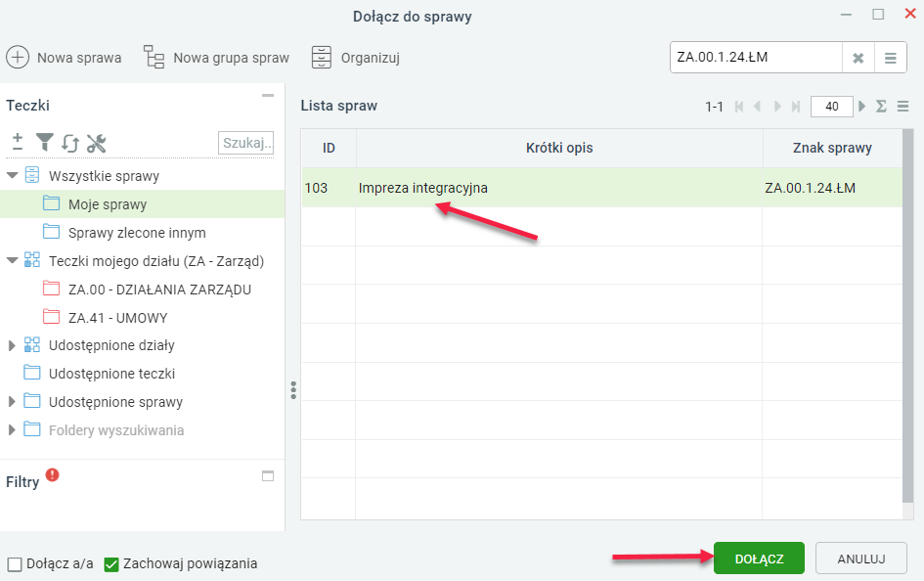Maximize the Filtry panel
Screen dimensions: 924x581
(x=268, y=476)
